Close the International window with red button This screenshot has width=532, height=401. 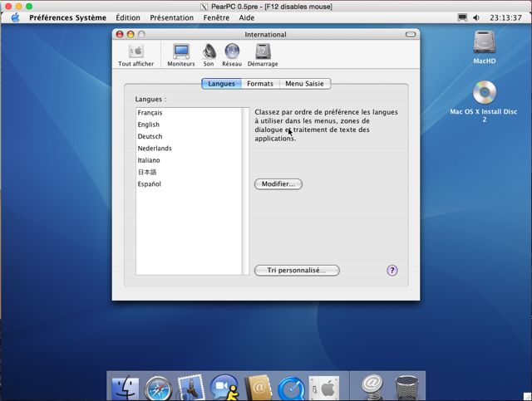click(x=120, y=34)
